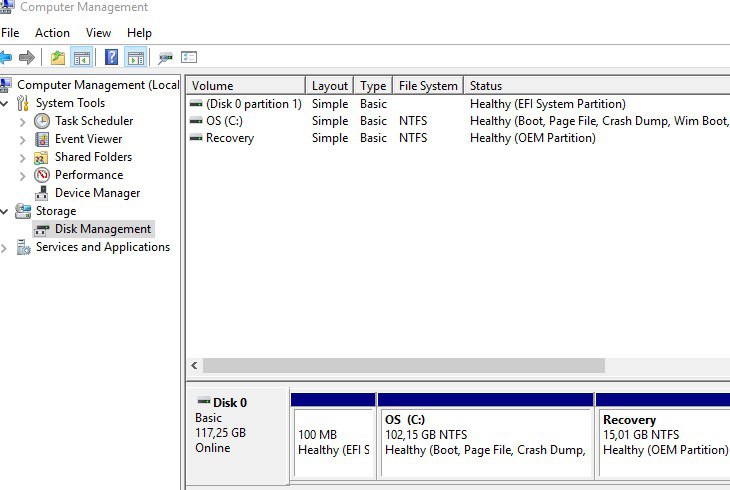Click the Performance monitor icon
The width and height of the screenshot is (730, 490).
(42, 175)
